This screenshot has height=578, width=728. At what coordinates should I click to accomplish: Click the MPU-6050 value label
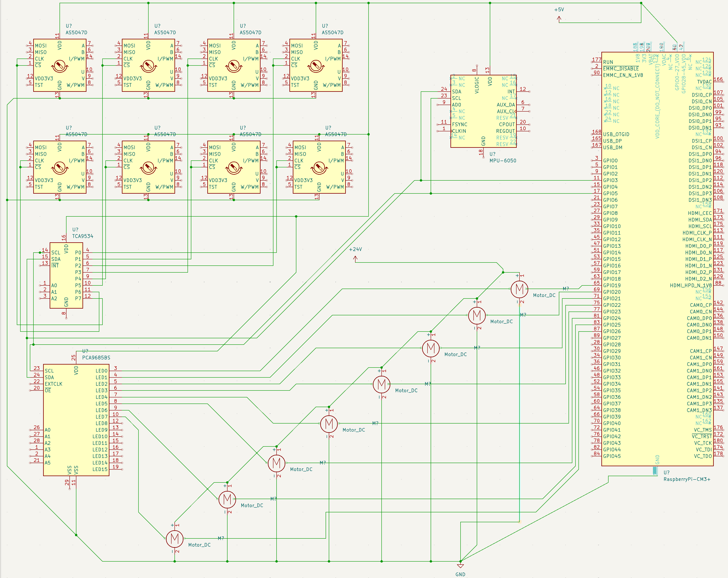tap(503, 161)
